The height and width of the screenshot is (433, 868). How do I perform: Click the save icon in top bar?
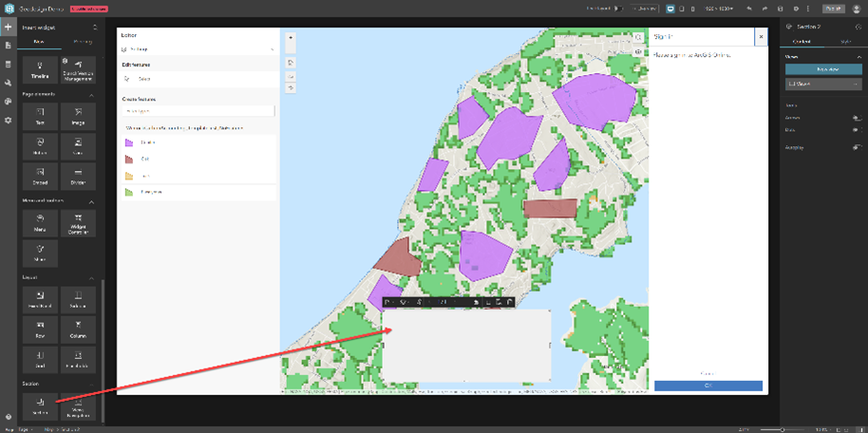[x=780, y=9]
